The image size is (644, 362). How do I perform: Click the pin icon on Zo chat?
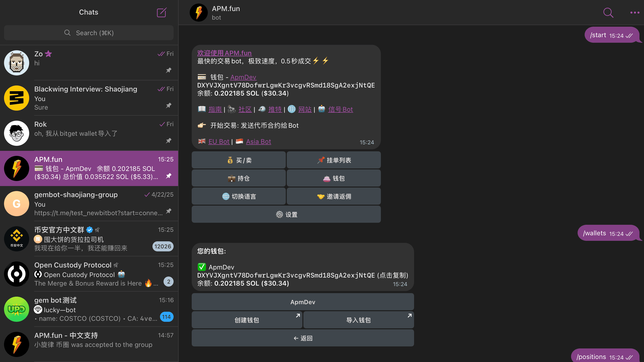point(169,70)
